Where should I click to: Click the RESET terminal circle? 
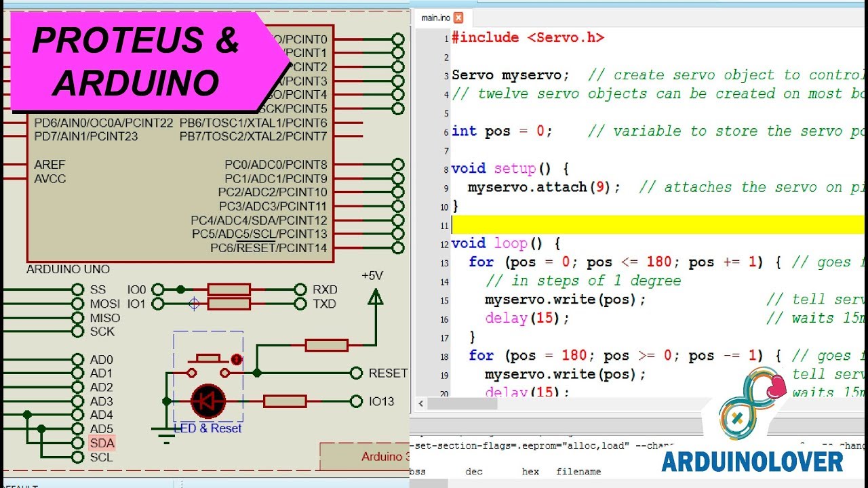[357, 373]
